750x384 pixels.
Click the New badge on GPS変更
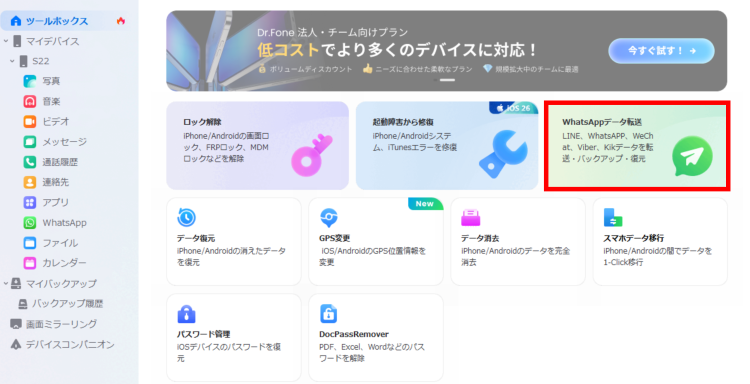tap(425, 204)
